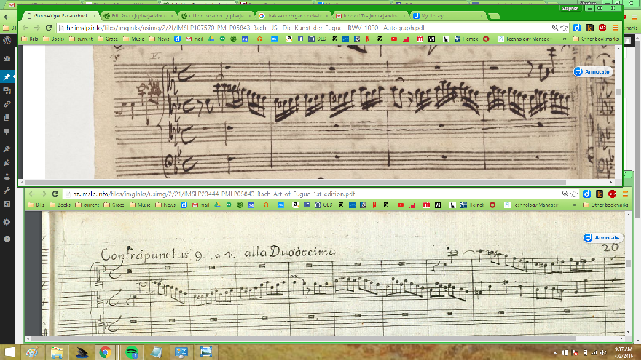Switch to the 'Edit Post' tab
Viewport: 644px width, 361px height.
pyautogui.click(x=139, y=16)
